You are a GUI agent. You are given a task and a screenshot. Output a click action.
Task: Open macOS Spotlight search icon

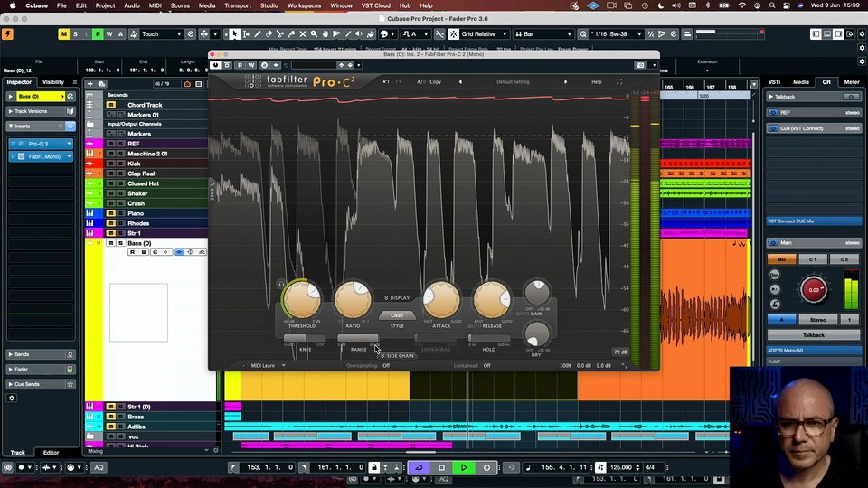pos(772,5)
